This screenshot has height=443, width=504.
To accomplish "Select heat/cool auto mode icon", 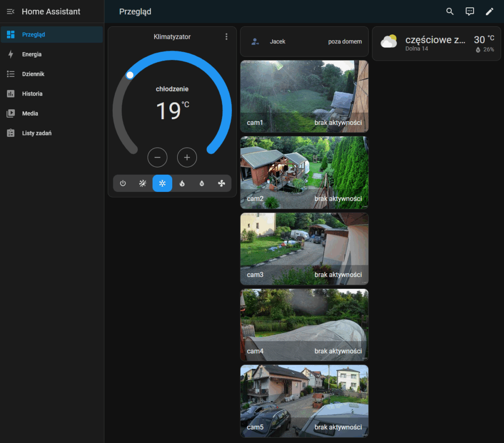I will 143,184.
